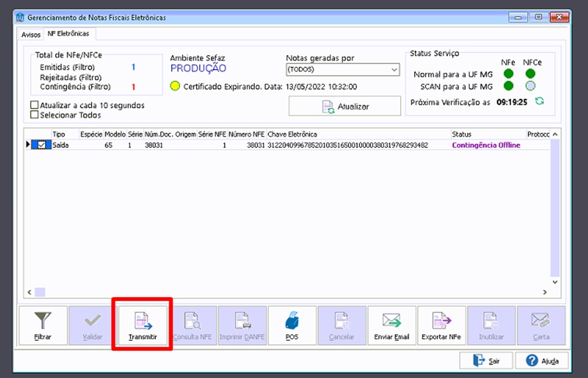Click the horizontal scroll right arrow
The image size is (588, 378).
pos(544,292)
